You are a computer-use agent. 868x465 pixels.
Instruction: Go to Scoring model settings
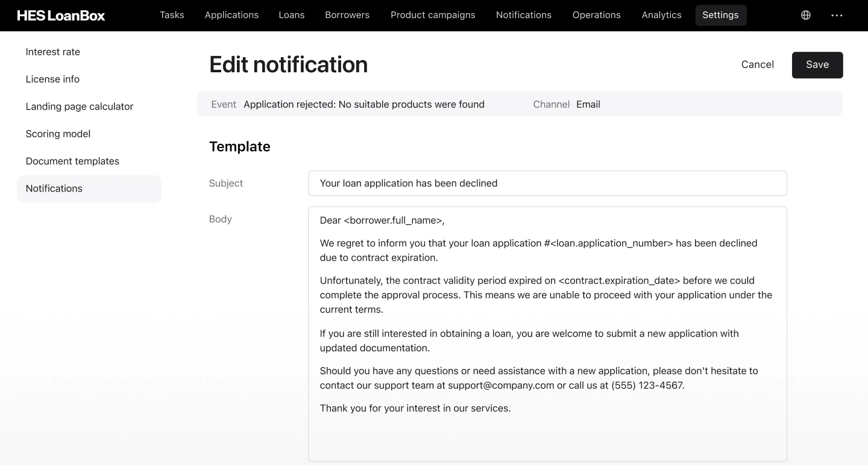click(58, 134)
